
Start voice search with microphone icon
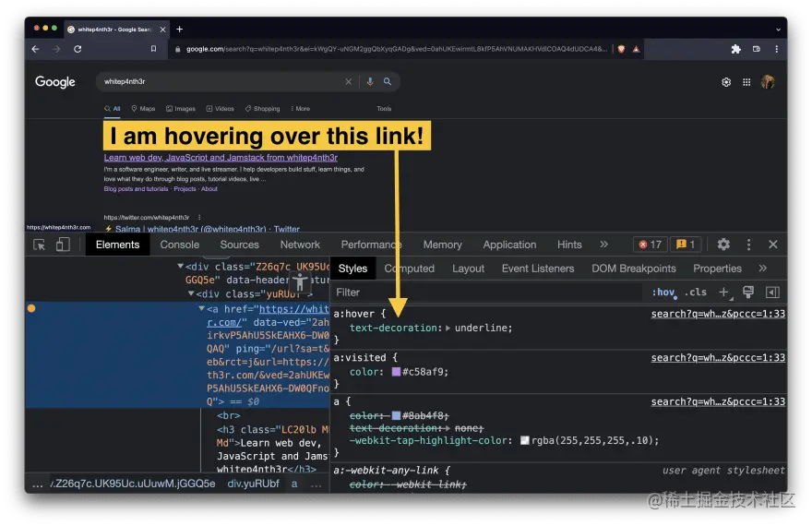(x=370, y=81)
